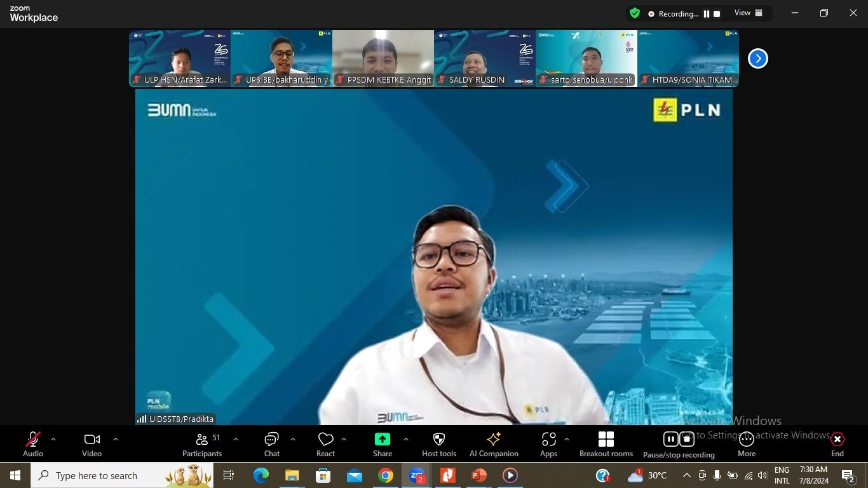Open File Explorer from taskbar
The image size is (868, 488).
[x=292, y=475]
